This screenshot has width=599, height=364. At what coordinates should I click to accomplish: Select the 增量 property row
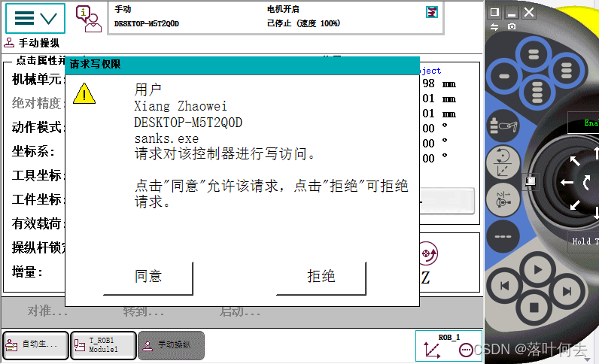click(x=27, y=272)
